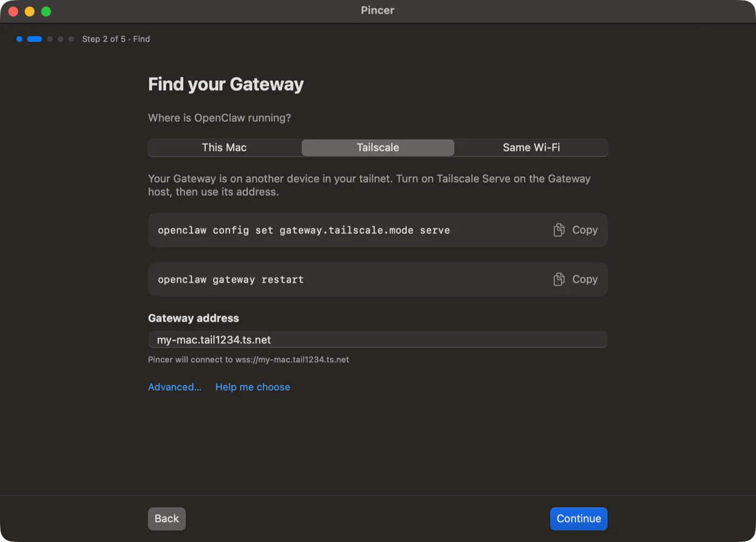The width and height of the screenshot is (756, 542).
Task: Click the elongated current step progress indicator
Action: (35, 39)
